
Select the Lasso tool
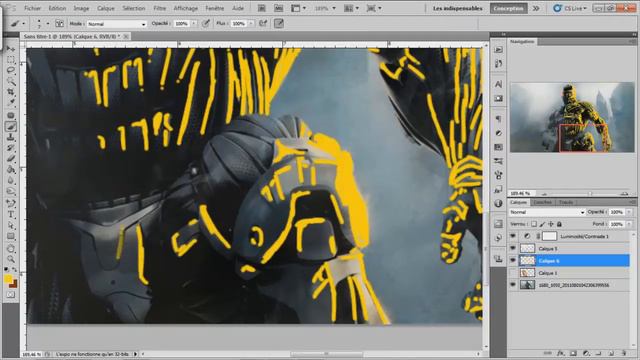coord(11,71)
